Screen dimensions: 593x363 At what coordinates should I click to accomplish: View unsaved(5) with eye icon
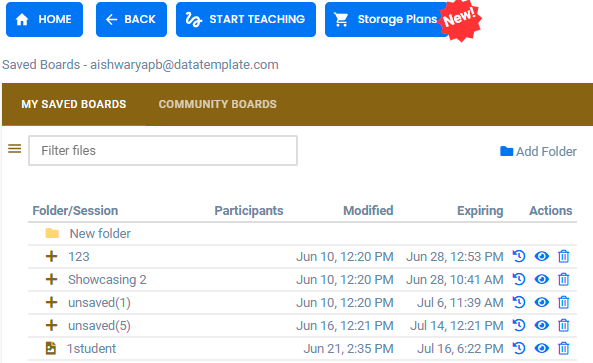pyautogui.click(x=542, y=326)
